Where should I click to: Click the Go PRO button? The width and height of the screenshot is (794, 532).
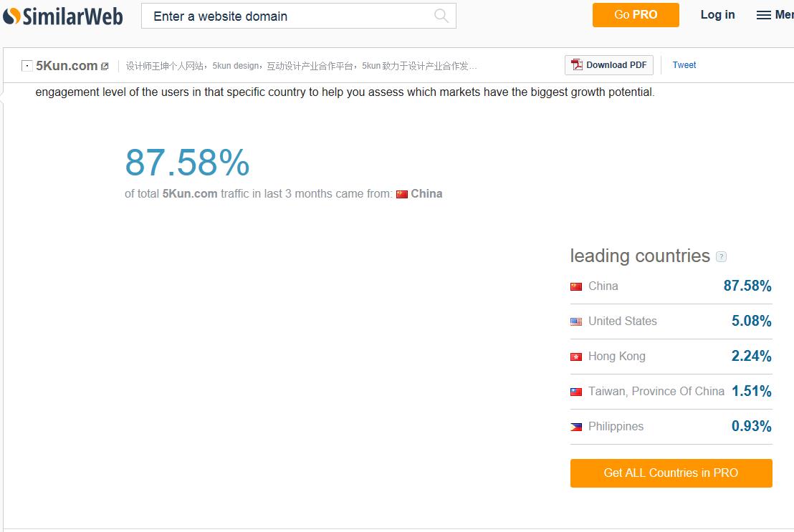(x=636, y=15)
